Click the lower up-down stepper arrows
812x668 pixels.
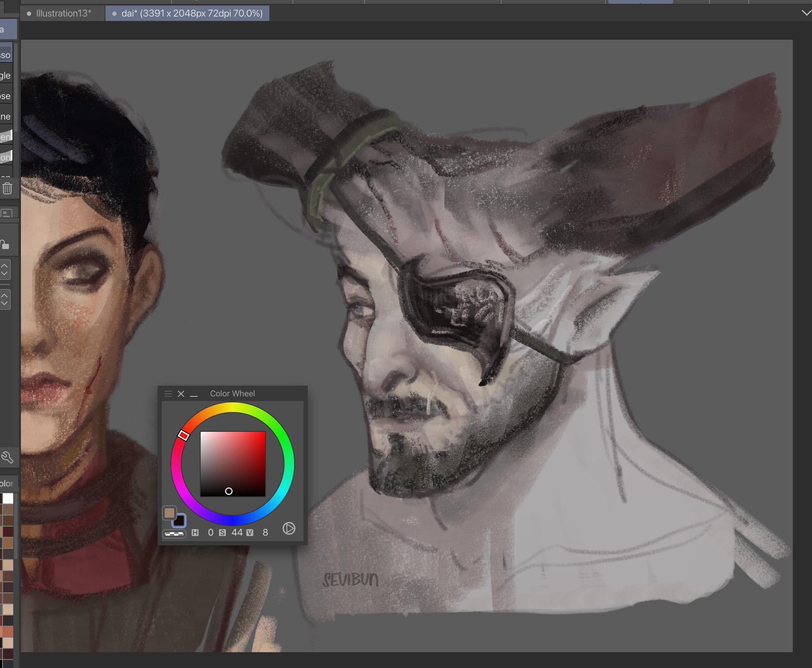(5, 299)
